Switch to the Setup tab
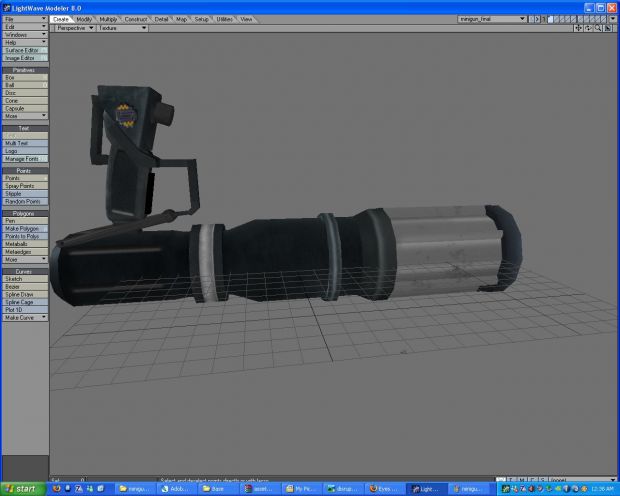Screen dimensions: 620x496 201,19
